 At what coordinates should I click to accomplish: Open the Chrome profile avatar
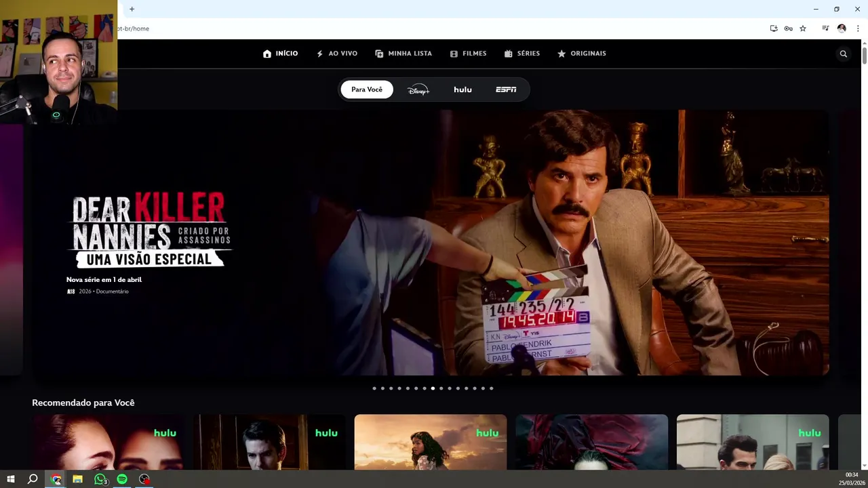tap(842, 28)
